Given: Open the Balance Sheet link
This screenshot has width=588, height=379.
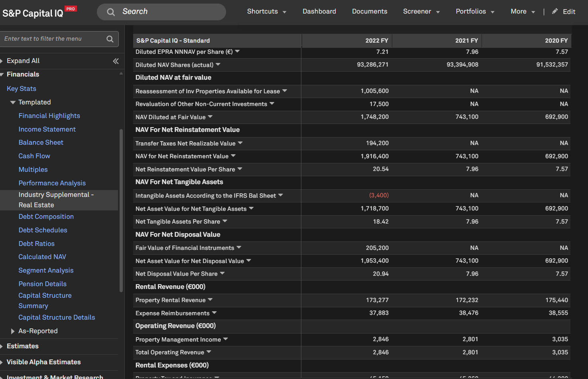Looking at the screenshot, I should [41, 142].
